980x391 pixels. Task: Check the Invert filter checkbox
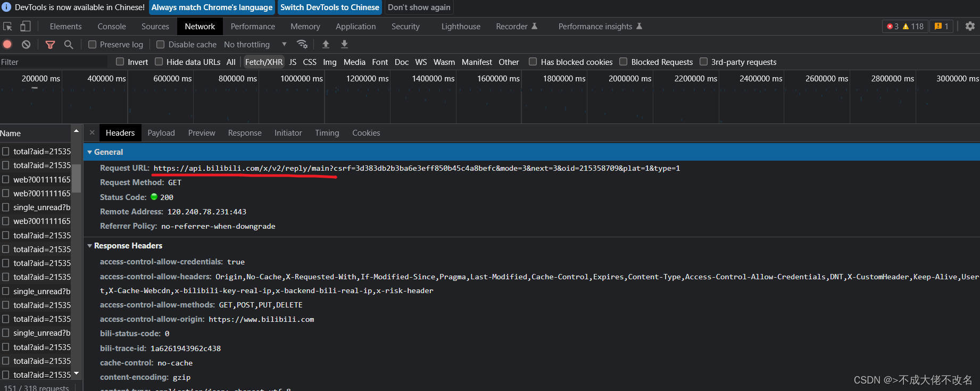click(x=120, y=62)
